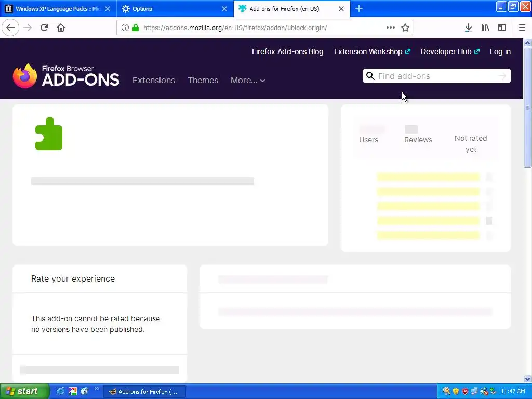Click the 'This add-on cannot be rated' message
This screenshot has width=532, height=399.
coord(96,324)
